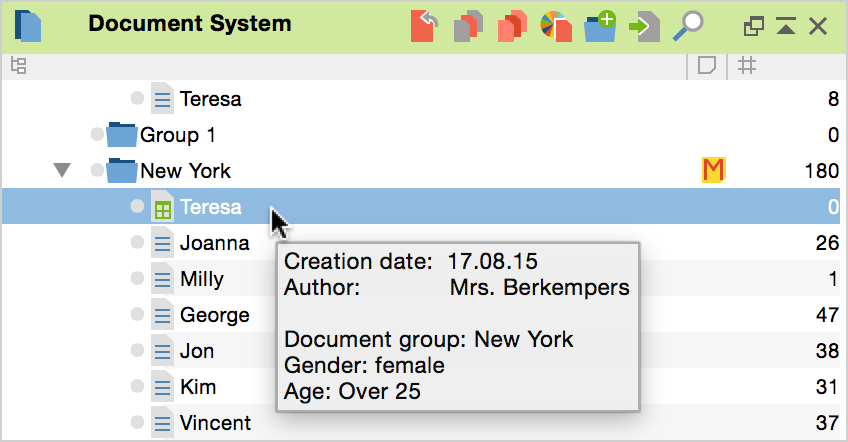Click the 180 count for New York
Viewport: 848px width, 442px height.
pyautogui.click(x=822, y=171)
